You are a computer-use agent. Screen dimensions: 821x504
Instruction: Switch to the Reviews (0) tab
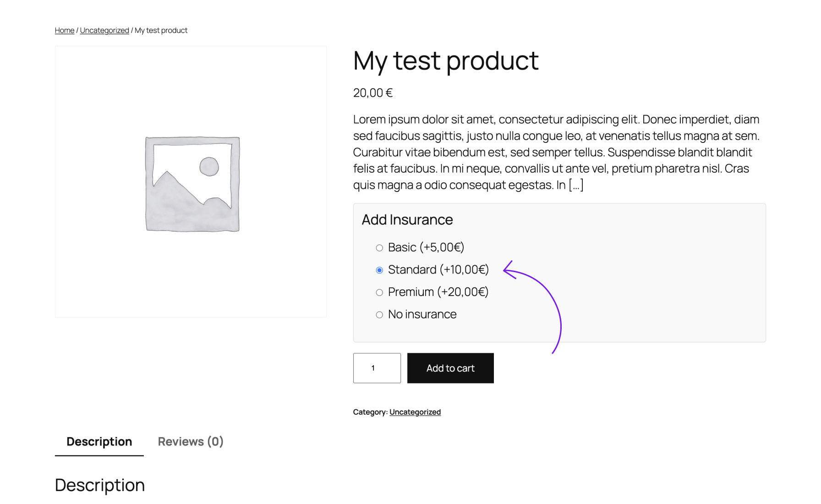point(190,441)
